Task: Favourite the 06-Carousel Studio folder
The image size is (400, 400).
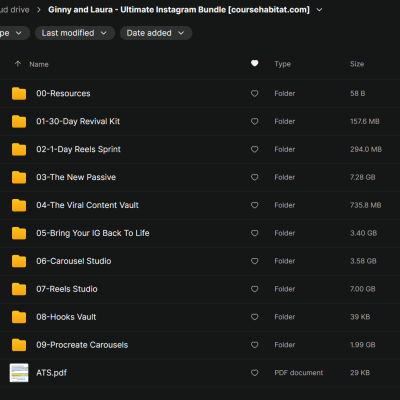Action: click(254, 261)
